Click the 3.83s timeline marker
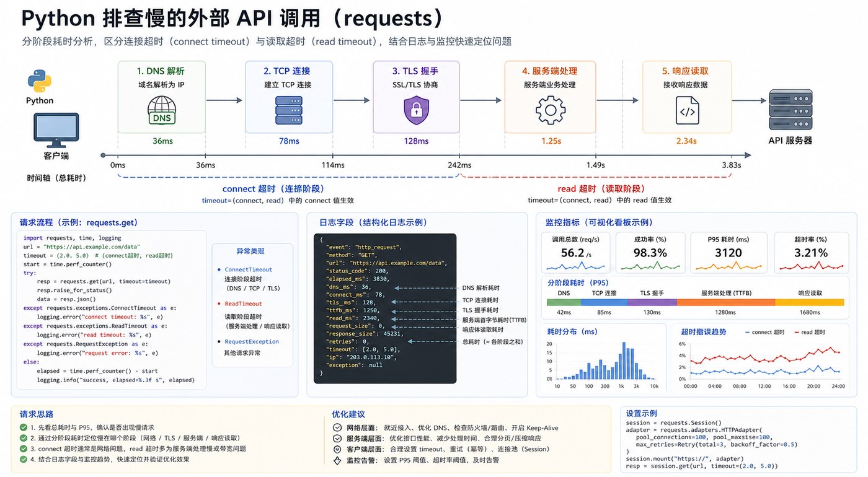This screenshot has width=868, height=477. (731, 165)
